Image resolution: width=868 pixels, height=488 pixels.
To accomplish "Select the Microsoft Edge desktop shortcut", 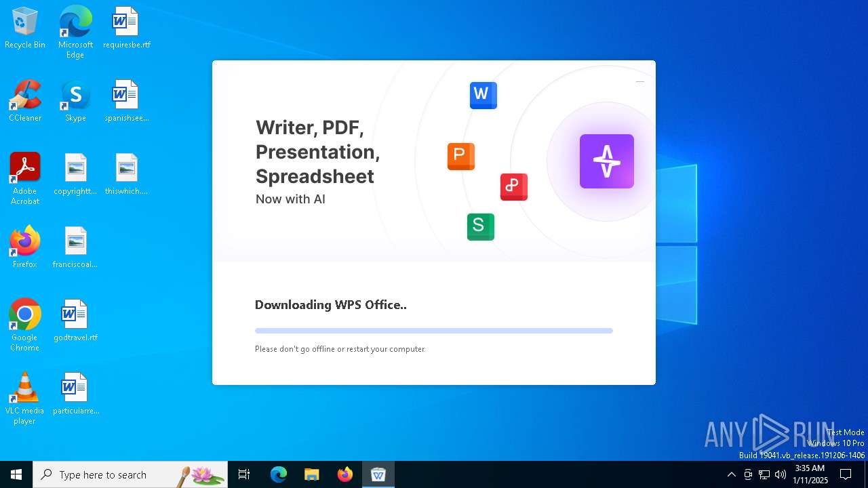I will 75,33.
